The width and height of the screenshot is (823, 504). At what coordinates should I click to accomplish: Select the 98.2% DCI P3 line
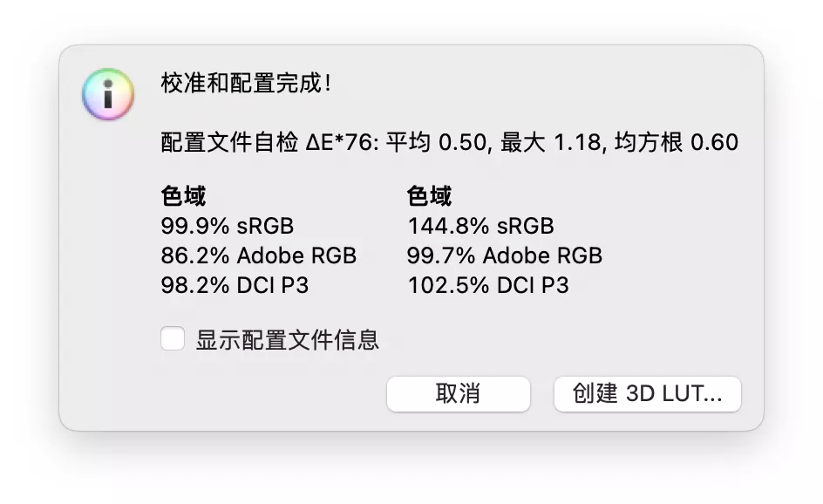pyautogui.click(x=235, y=285)
